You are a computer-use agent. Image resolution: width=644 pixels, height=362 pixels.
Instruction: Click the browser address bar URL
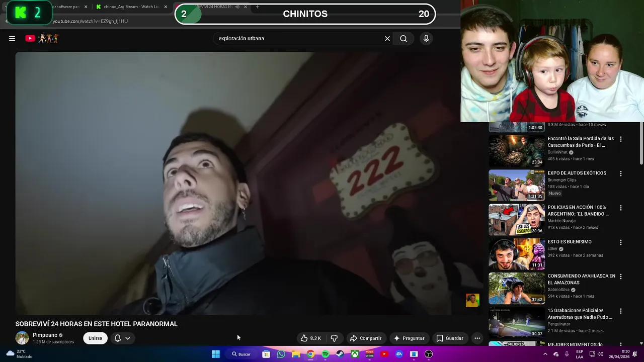pyautogui.click(x=91, y=21)
